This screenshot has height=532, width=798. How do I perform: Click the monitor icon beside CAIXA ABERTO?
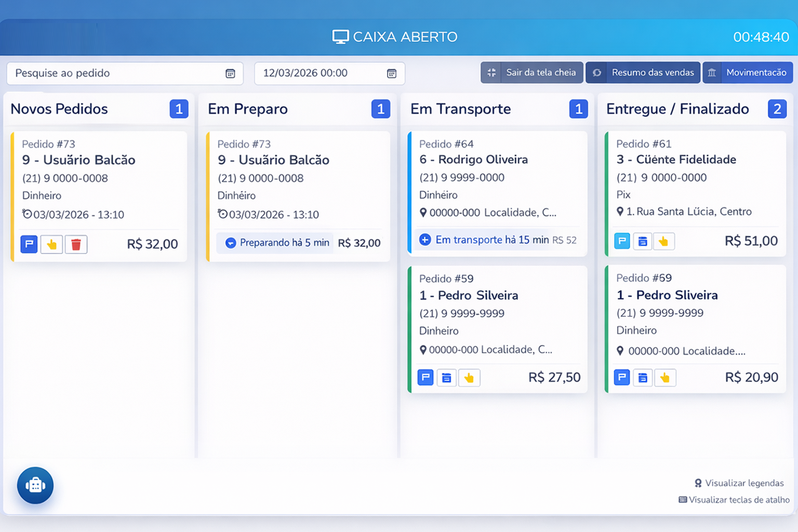340,36
